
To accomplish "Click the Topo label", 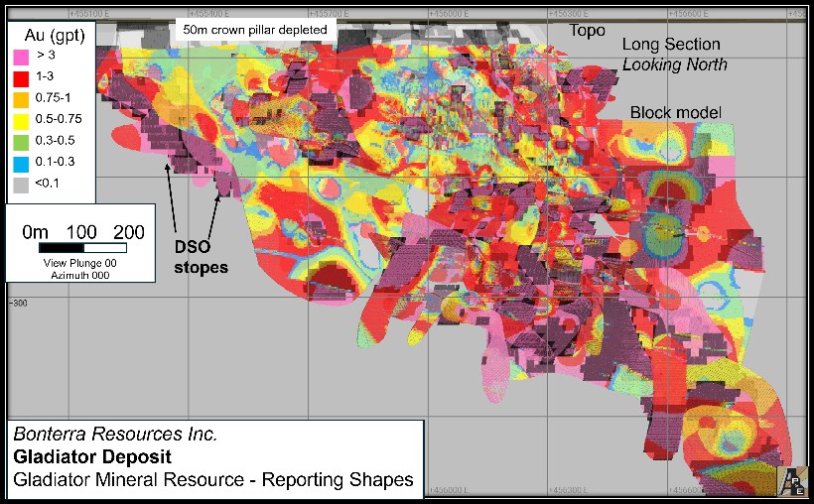I will point(586,31).
